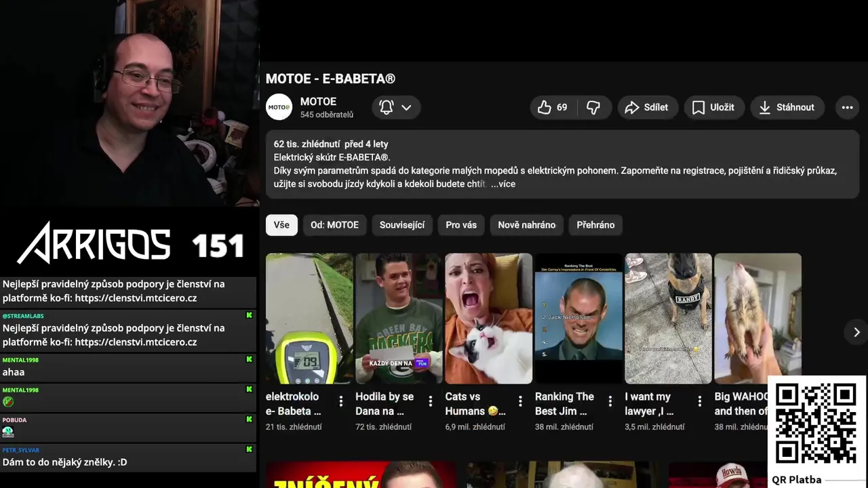Open options menu for Ranking The Best Jim
Viewport: 868px width, 488px height.
[x=610, y=401]
